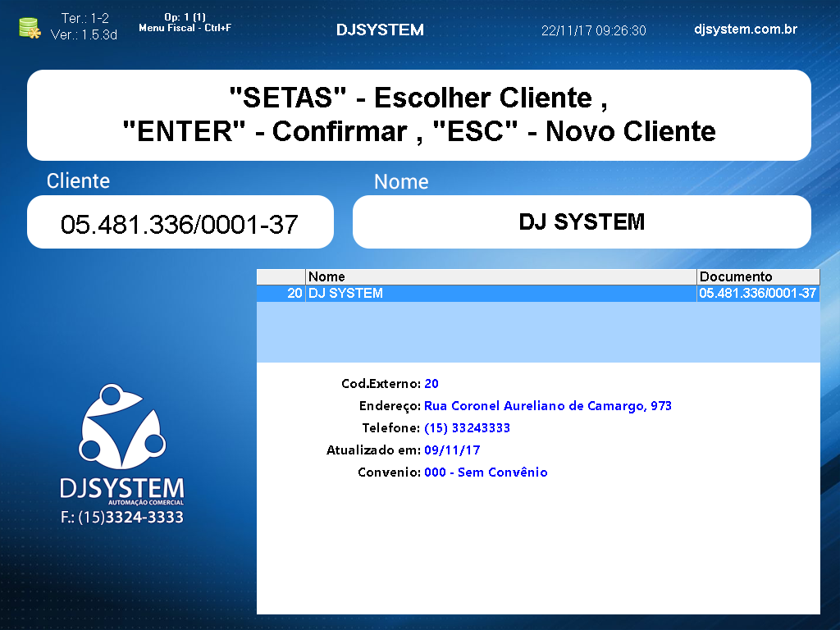Click the Cod.Externo value 20
Screen dimensions: 840x630
click(x=431, y=384)
